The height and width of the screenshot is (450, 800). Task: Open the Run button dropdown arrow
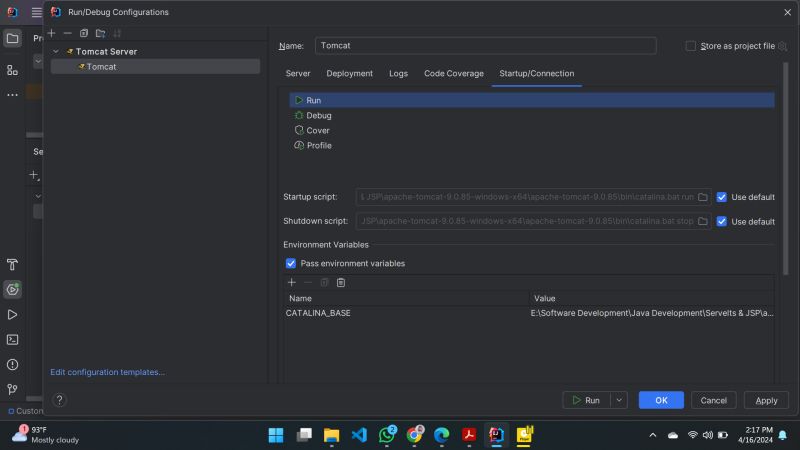(x=619, y=400)
